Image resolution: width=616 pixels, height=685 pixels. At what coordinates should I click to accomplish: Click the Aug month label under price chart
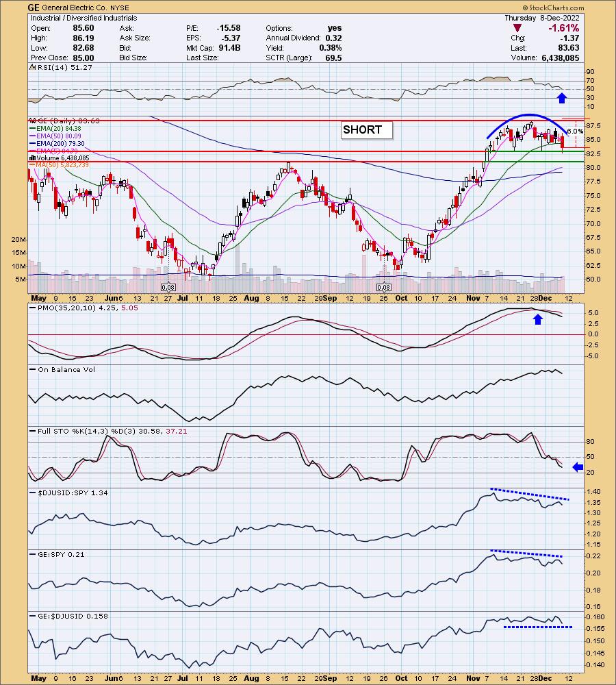pos(251,298)
